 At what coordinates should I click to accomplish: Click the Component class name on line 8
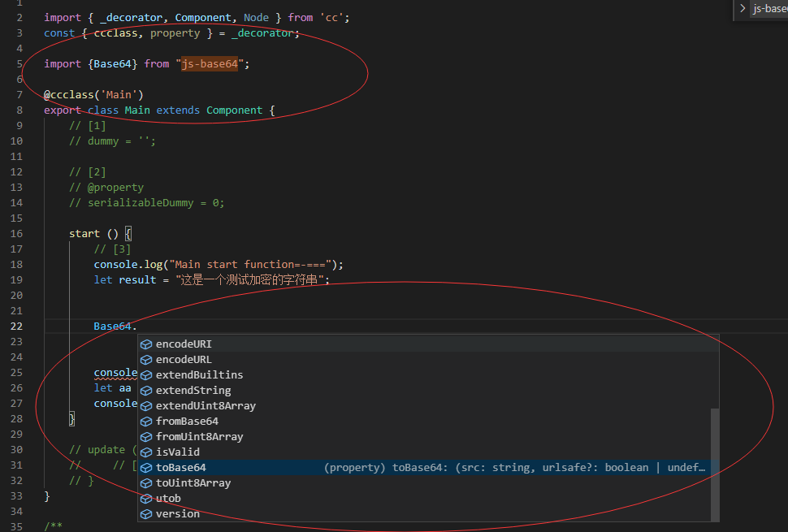click(234, 110)
